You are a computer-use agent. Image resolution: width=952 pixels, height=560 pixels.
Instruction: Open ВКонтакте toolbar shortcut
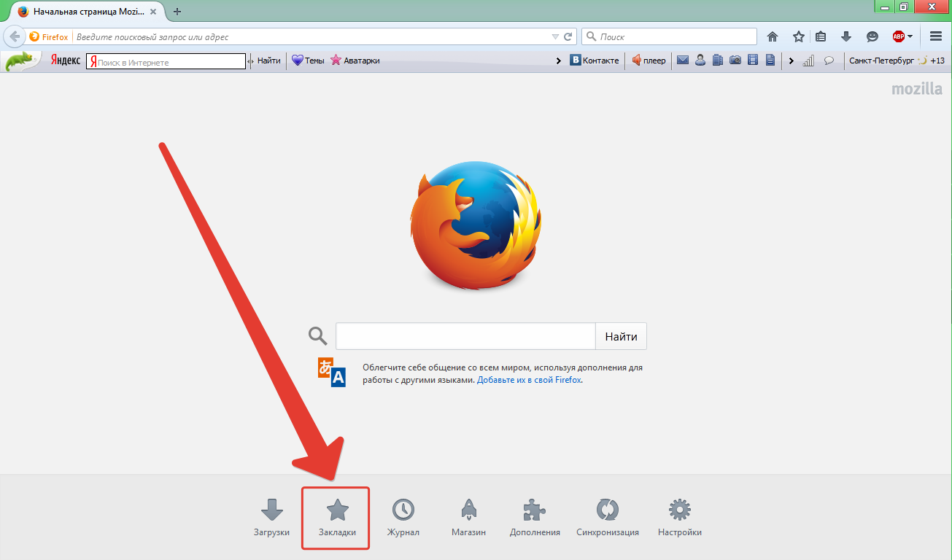(x=595, y=61)
